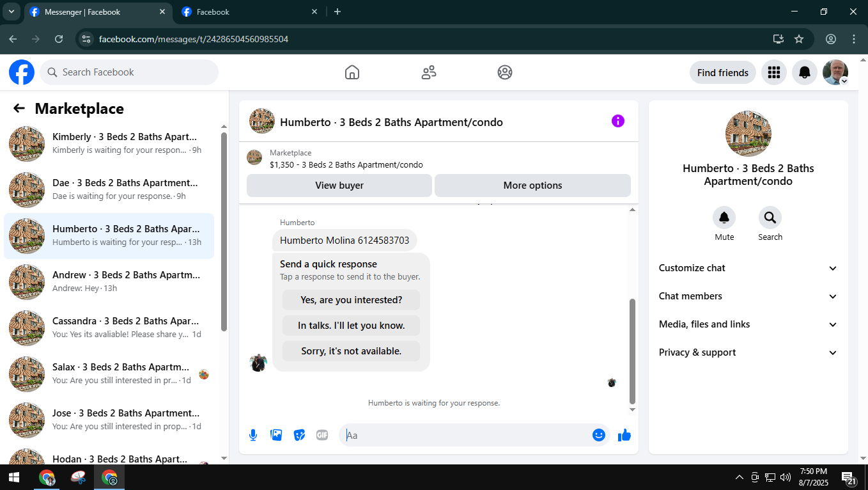This screenshot has width=868, height=490.
Task: Open Jose's conversation
Action: click(109, 420)
